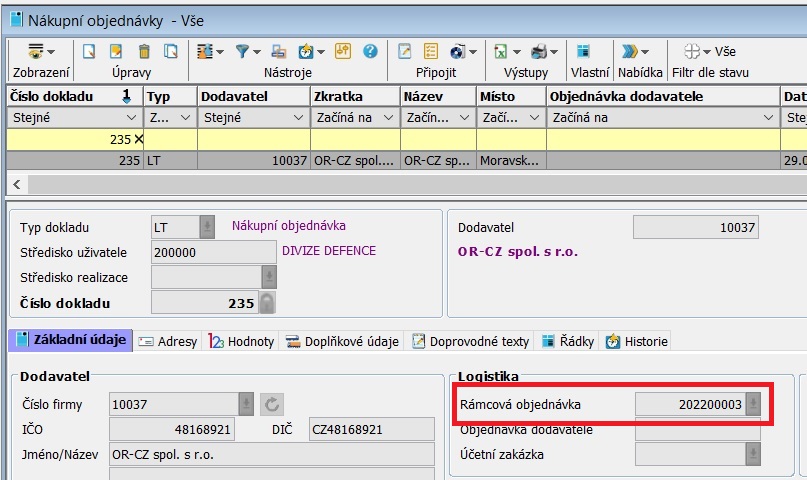The height and width of the screenshot is (480, 807).
Task: Click the lock icon beside Číslo dokladu 235
Action: click(x=267, y=304)
